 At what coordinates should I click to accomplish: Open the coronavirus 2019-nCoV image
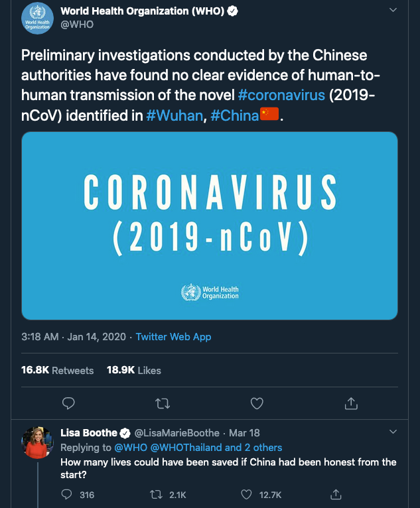210,225
